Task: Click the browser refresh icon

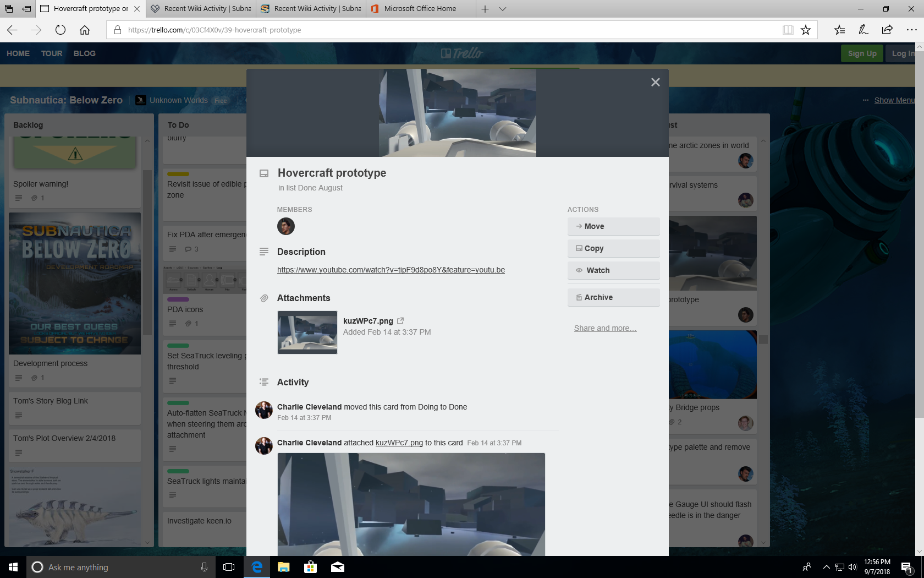Action: click(x=61, y=30)
